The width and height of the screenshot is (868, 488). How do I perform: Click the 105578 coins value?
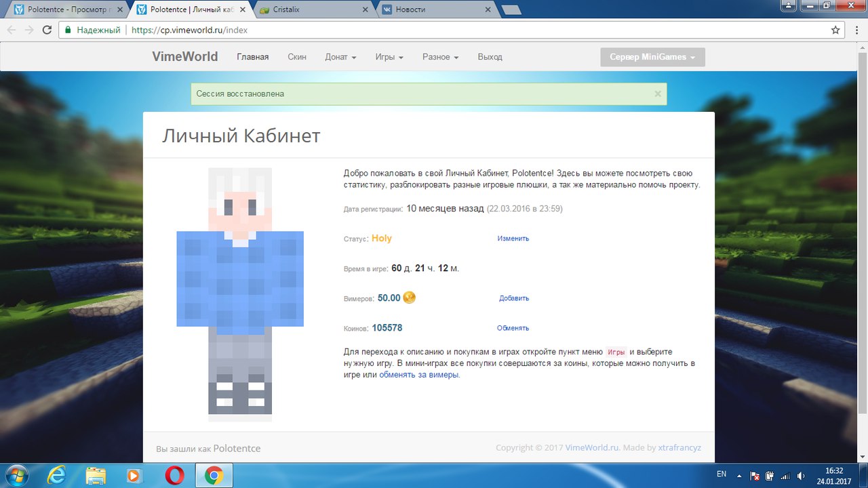click(387, 328)
